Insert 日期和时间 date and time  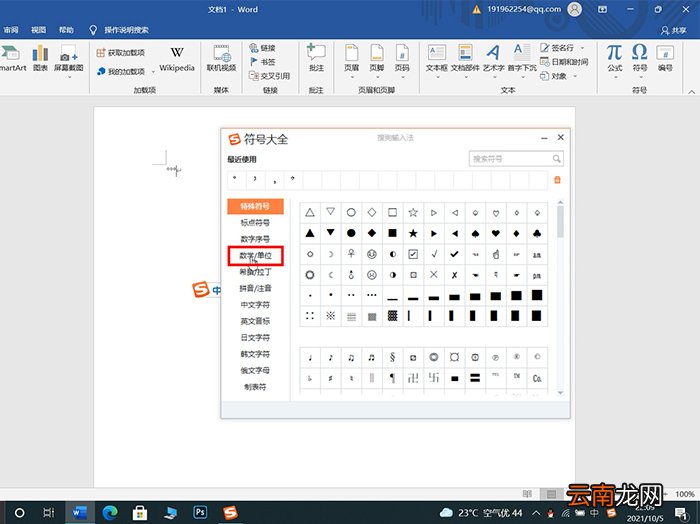pyautogui.click(x=564, y=62)
